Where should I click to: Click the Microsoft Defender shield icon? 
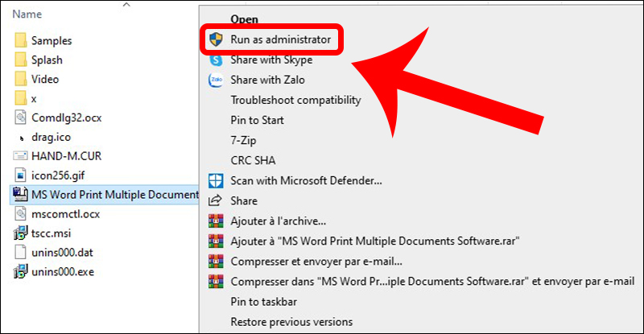click(x=216, y=180)
